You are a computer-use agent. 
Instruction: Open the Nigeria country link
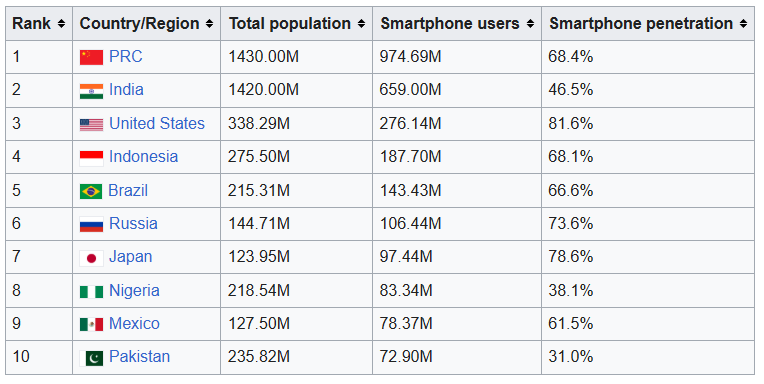[134, 290]
